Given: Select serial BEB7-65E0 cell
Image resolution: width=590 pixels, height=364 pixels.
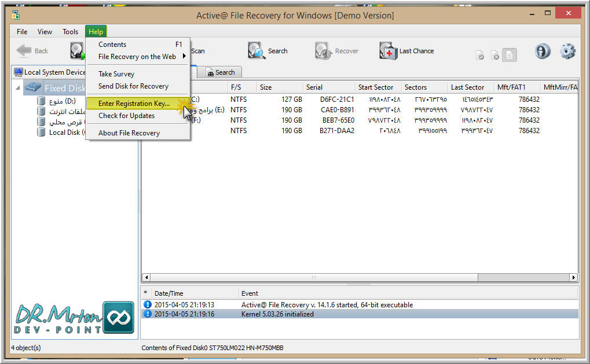Looking at the screenshot, I should [x=338, y=120].
